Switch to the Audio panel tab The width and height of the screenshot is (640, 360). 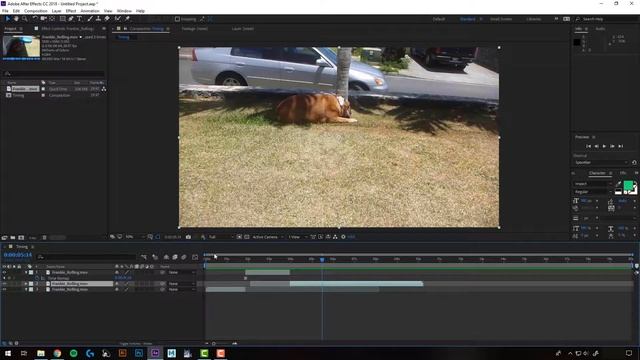click(x=600, y=29)
